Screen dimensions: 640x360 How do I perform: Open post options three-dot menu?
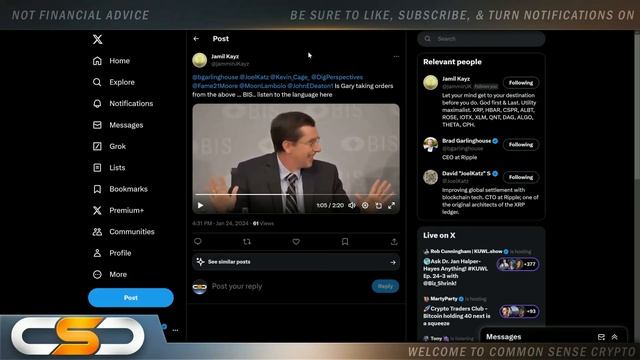click(396, 57)
